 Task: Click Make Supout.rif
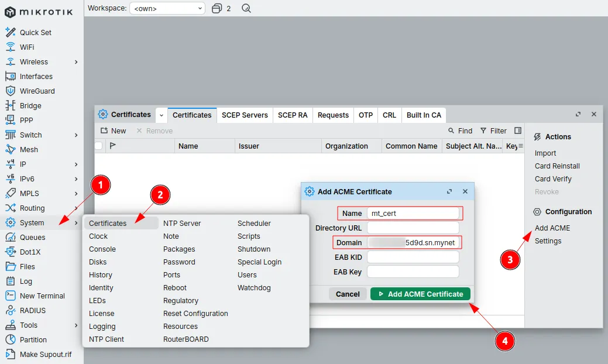[x=46, y=354]
